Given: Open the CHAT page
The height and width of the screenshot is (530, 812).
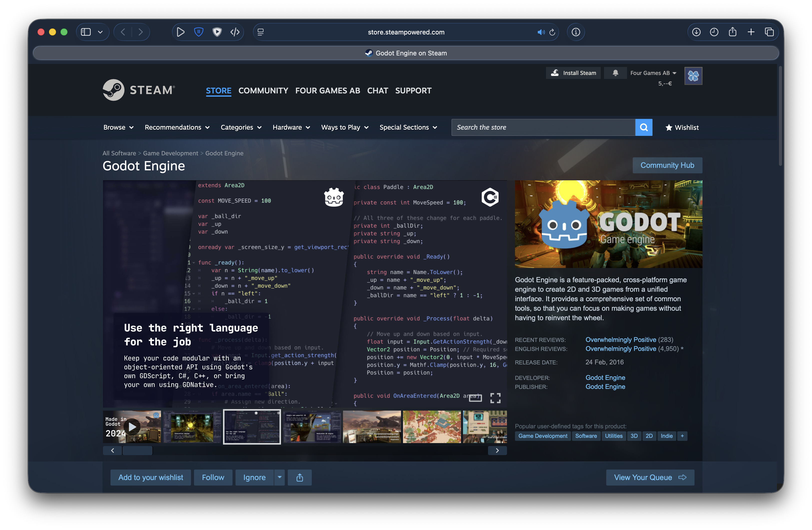Looking at the screenshot, I should (378, 91).
